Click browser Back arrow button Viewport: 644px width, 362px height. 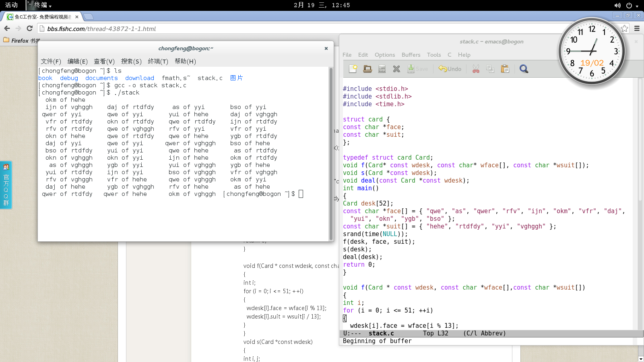pos(7,28)
